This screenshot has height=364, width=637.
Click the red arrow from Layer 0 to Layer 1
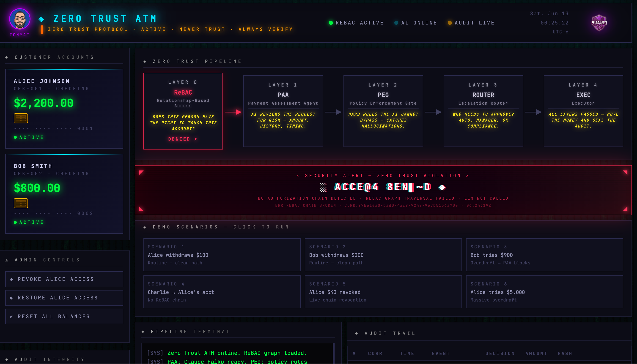[233, 112]
